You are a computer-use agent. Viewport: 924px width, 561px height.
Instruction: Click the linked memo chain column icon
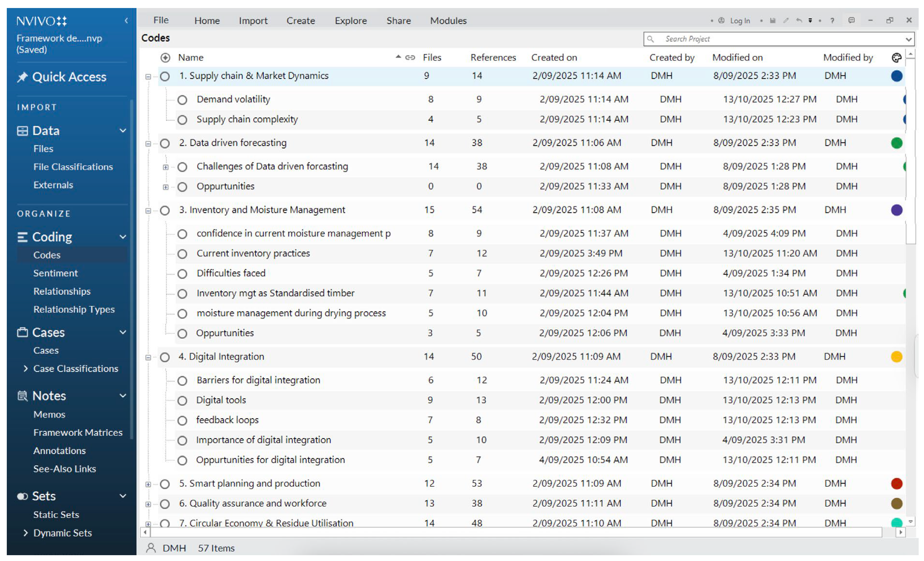click(x=410, y=57)
